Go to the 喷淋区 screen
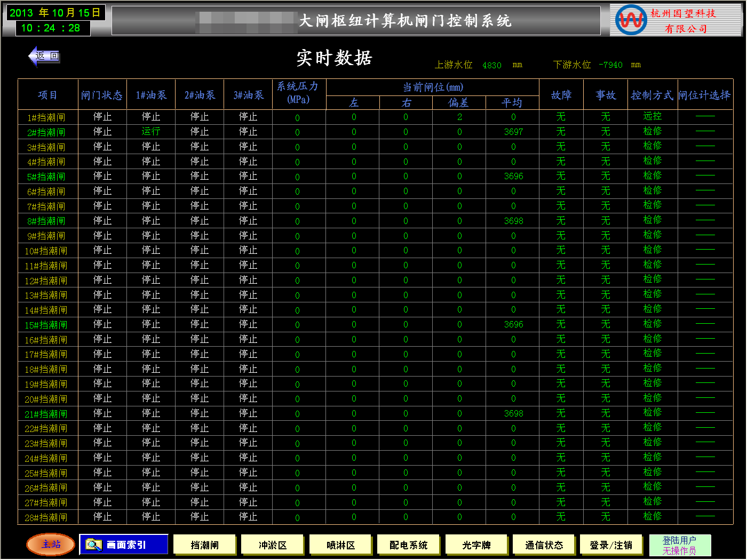Viewport: 747px width, 560px height. click(341, 545)
